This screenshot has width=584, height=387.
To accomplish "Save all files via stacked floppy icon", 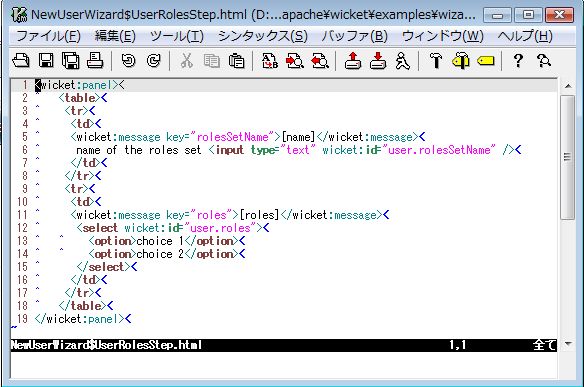I will pos(71,61).
